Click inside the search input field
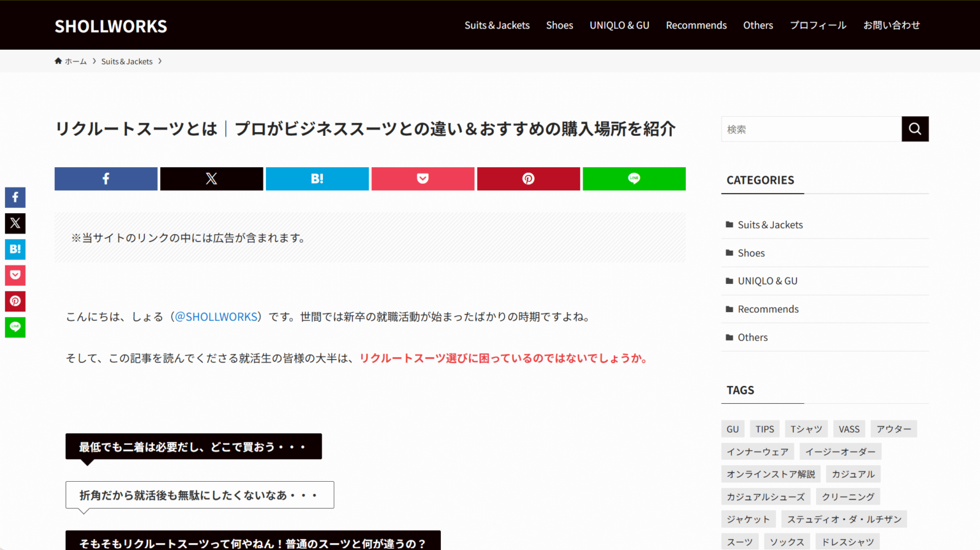Image resolution: width=980 pixels, height=550 pixels. point(810,128)
